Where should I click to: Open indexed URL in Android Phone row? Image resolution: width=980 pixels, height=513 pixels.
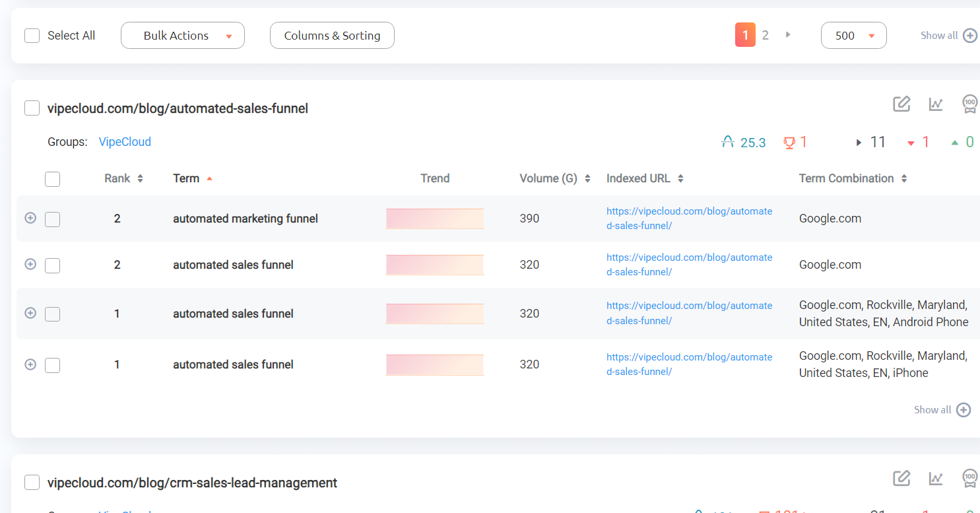[689, 314]
